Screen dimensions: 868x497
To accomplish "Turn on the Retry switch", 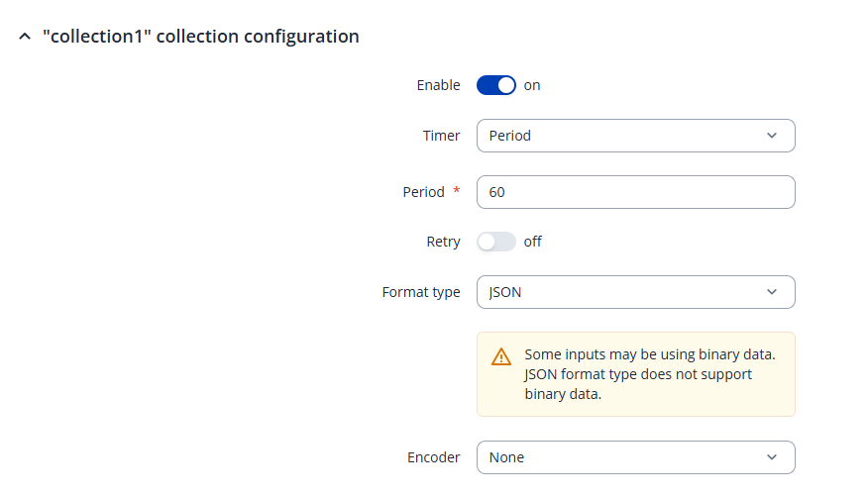I will [496, 242].
